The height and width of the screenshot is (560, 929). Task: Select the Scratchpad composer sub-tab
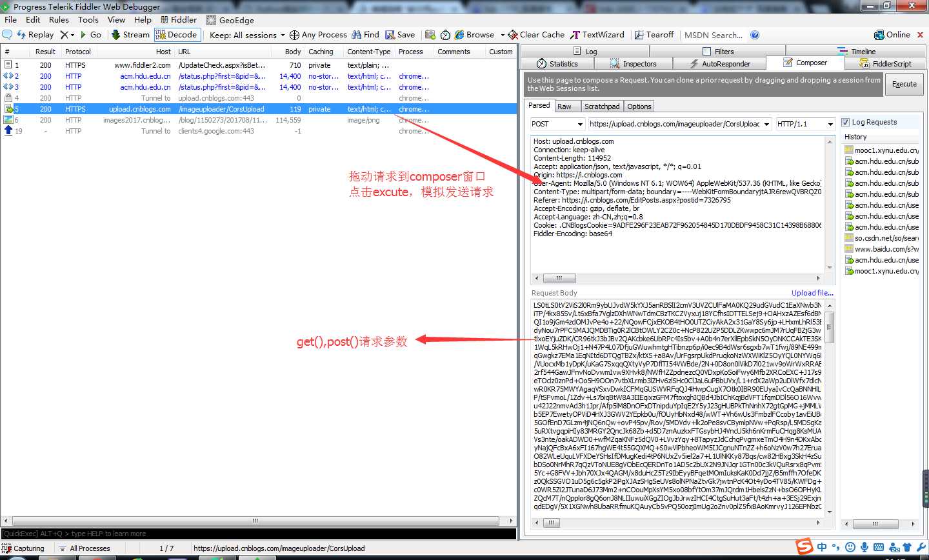602,106
